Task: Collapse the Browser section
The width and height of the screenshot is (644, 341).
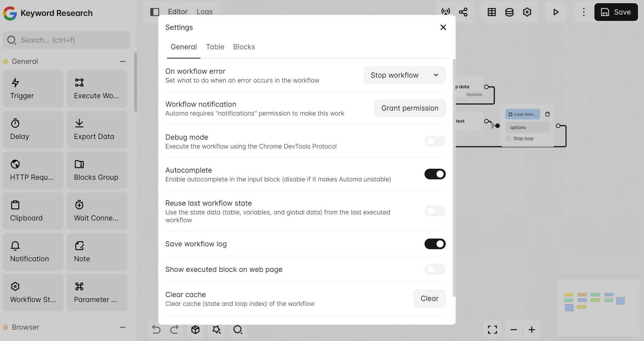Action: coord(122,327)
